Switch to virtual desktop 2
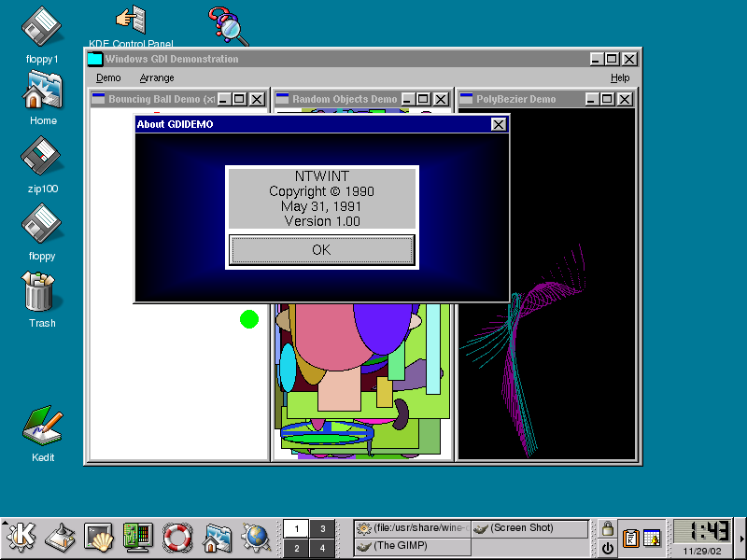This screenshot has width=747, height=560. click(x=296, y=547)
